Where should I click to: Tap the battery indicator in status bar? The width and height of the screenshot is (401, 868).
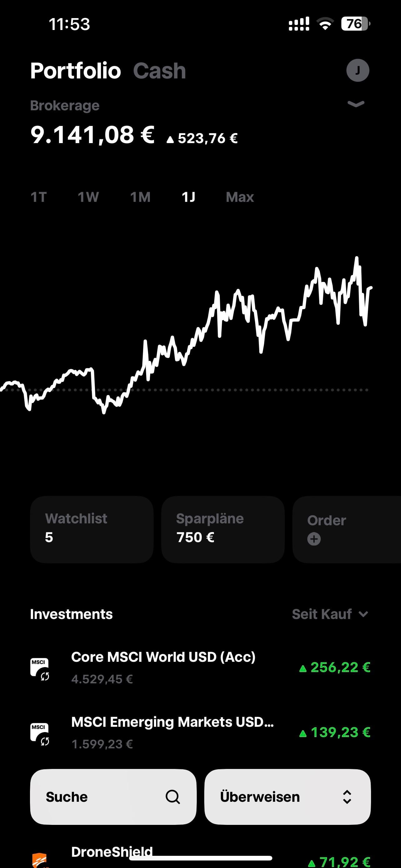tap(355, 24)
